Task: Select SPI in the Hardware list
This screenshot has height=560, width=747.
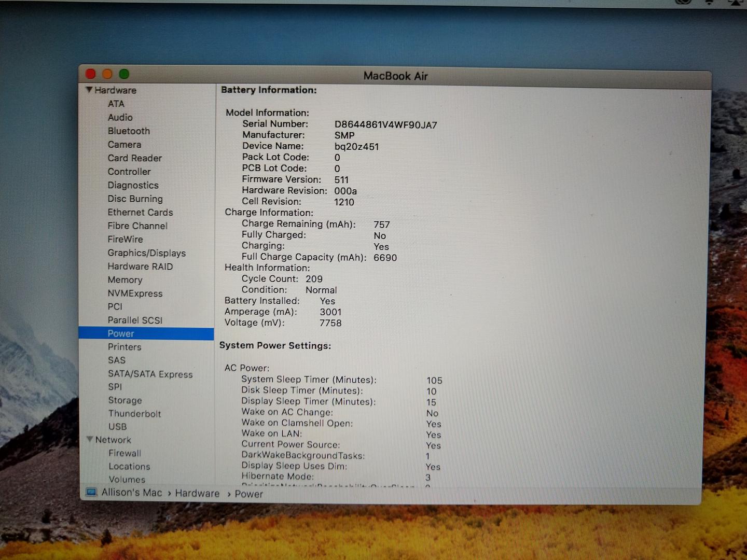Action: tap(115, 387)
